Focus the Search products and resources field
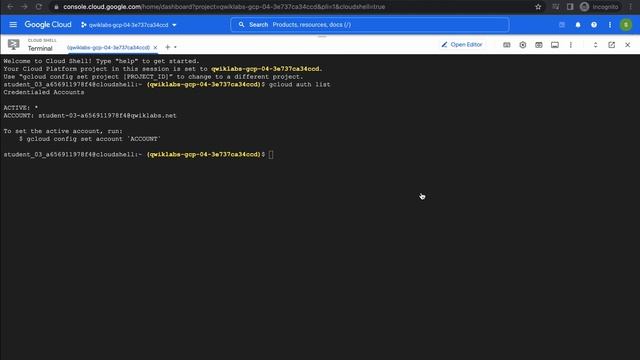This screenshot has width=640, height=360. (370, 25)
